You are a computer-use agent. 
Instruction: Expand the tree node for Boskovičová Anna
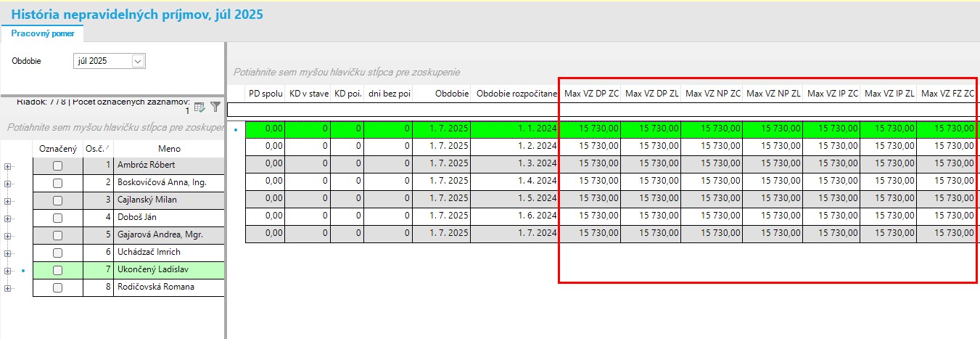[8, 183]
